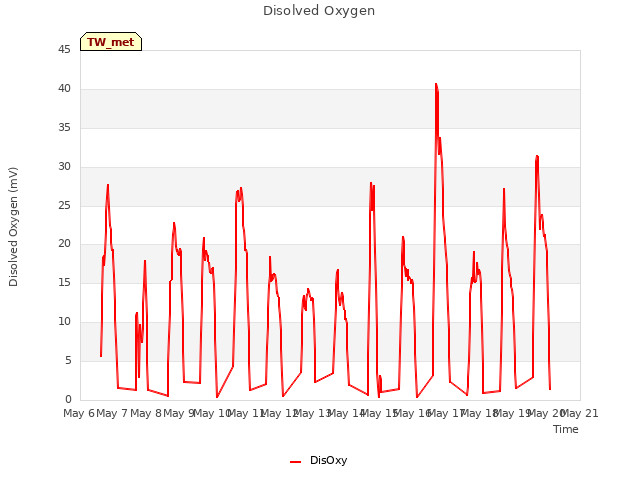Click the final peak near 31 mV
Image resolution: width=640 pixels, height=480 pixels.
pyautogui.click(x=537, y=156)
